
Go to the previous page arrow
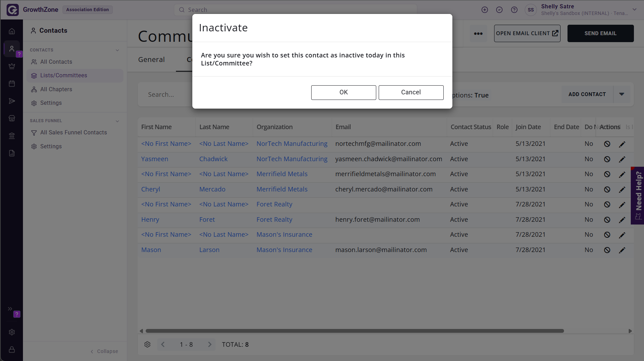tap(163, 345)
